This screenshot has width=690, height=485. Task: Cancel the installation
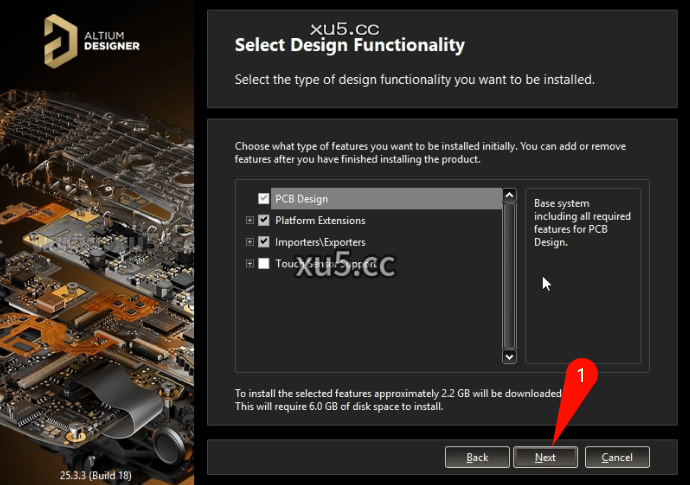pos(617,457)
